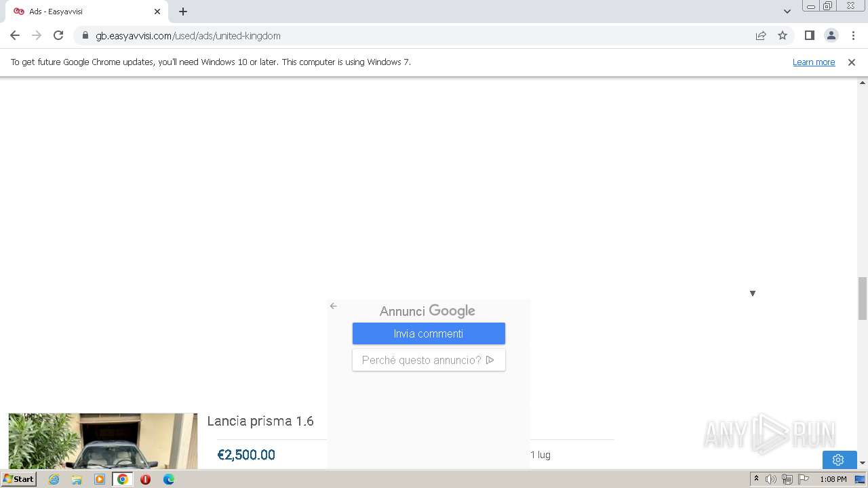This screenshot has width=868, height=488.
Task: Click the show desktop icon in tray
Action: (861, 479)
